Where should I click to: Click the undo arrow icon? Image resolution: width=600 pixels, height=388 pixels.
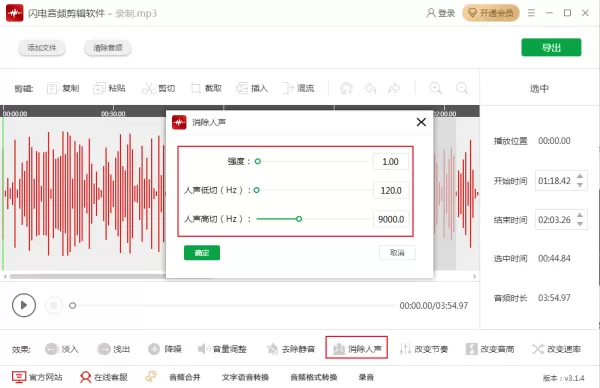[370, 88]
